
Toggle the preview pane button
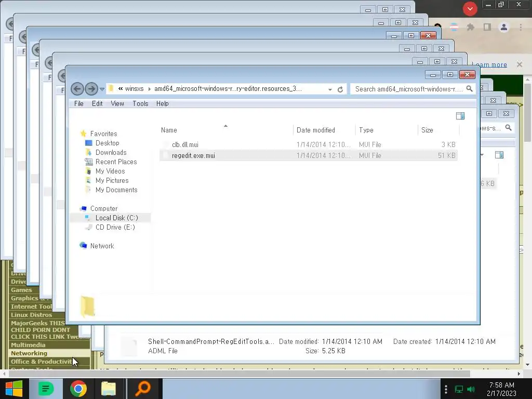tap(460, 116)
